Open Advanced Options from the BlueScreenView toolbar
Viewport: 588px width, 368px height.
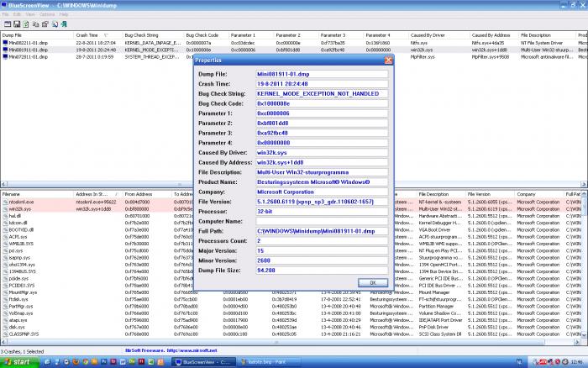pyautogui.click(x=8, y=24)
